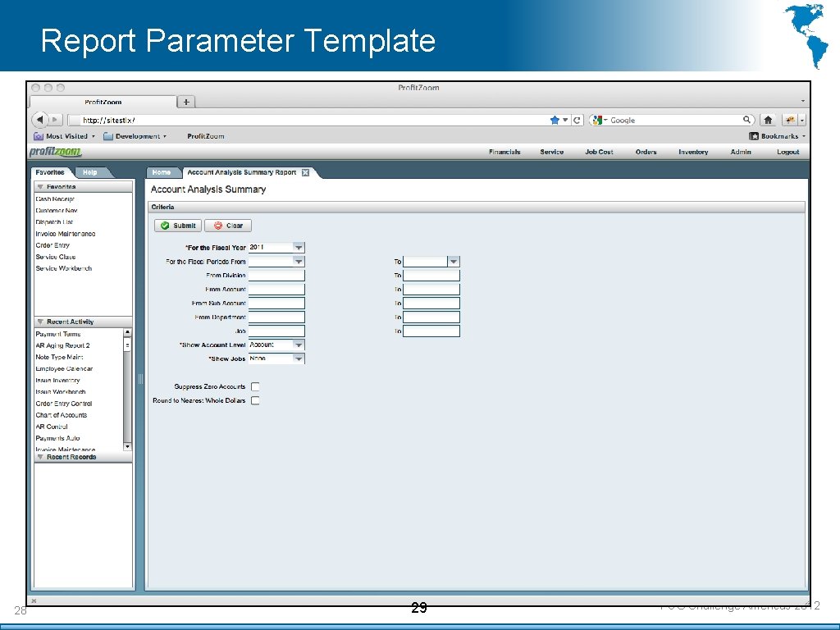
Task: Open Most Visited bookmarks folder
Action: pyautogui.click(x=64, y=136)
